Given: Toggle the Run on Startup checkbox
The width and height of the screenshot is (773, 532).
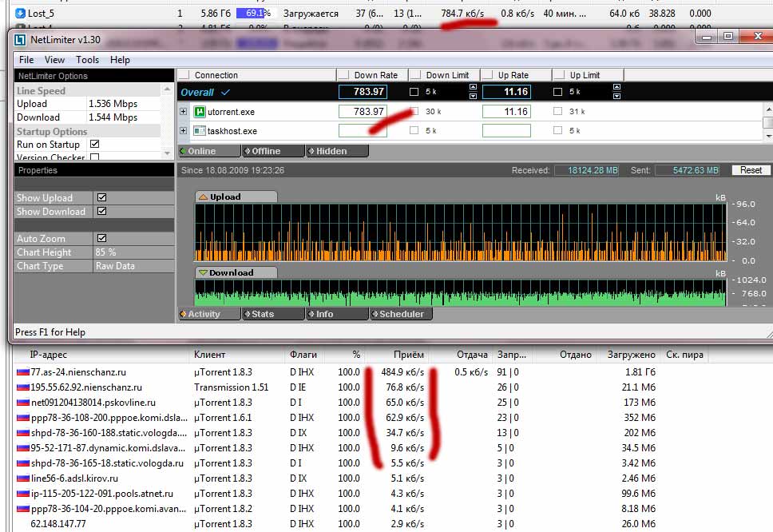Looking at the screenshot, I should tap(95, 145).
